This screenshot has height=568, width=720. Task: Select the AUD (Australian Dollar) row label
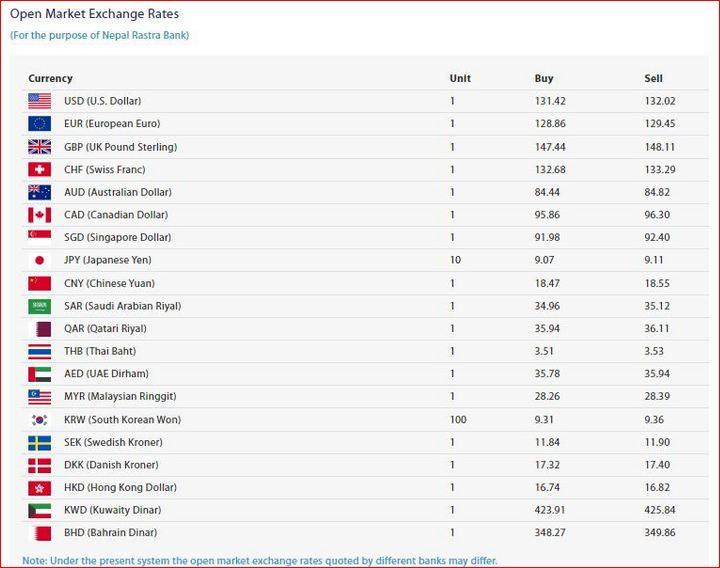(x=118, y=192)
